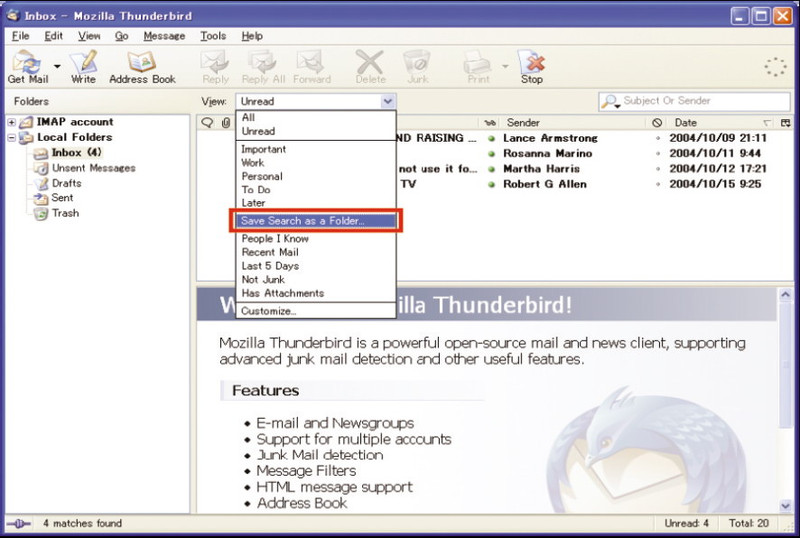Click the Junk toolbar icon
Image resolution: width=800 pixels, height=538 pixels.
click(417, 67)
